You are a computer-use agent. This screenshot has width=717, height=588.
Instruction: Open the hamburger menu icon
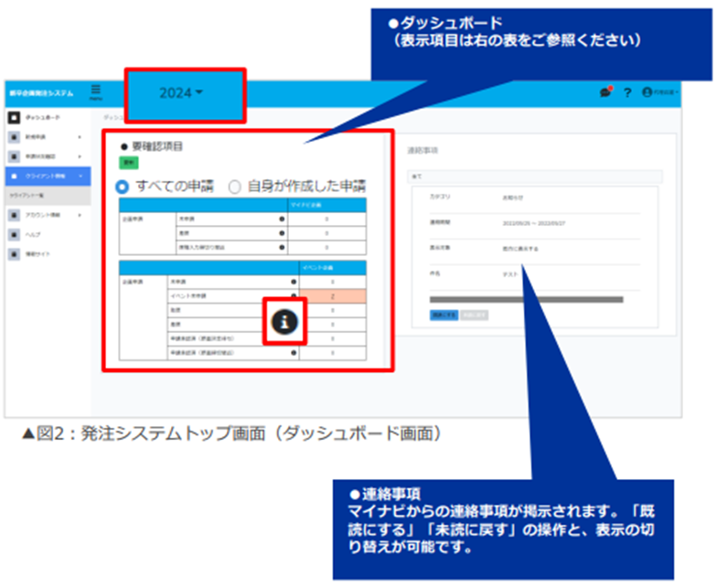[x=95, y=91]
